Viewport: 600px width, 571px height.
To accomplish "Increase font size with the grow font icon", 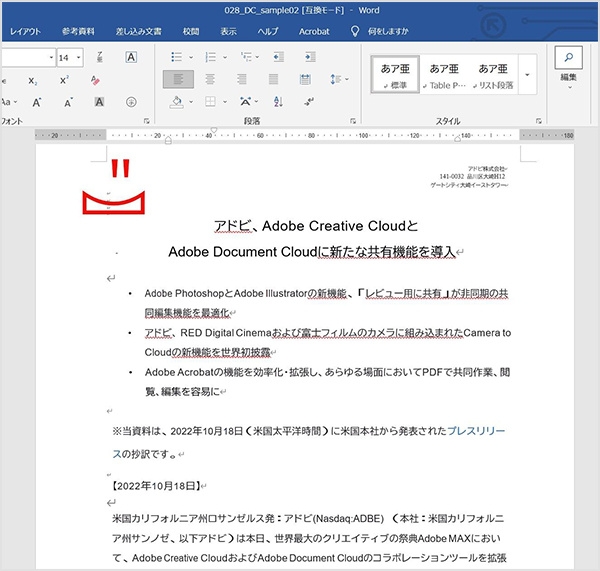I will (37, 103).
